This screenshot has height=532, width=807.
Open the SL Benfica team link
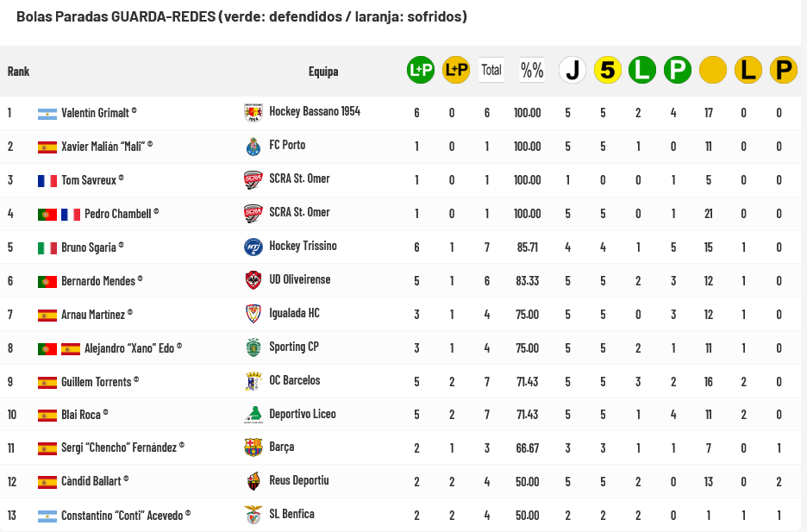291,515
